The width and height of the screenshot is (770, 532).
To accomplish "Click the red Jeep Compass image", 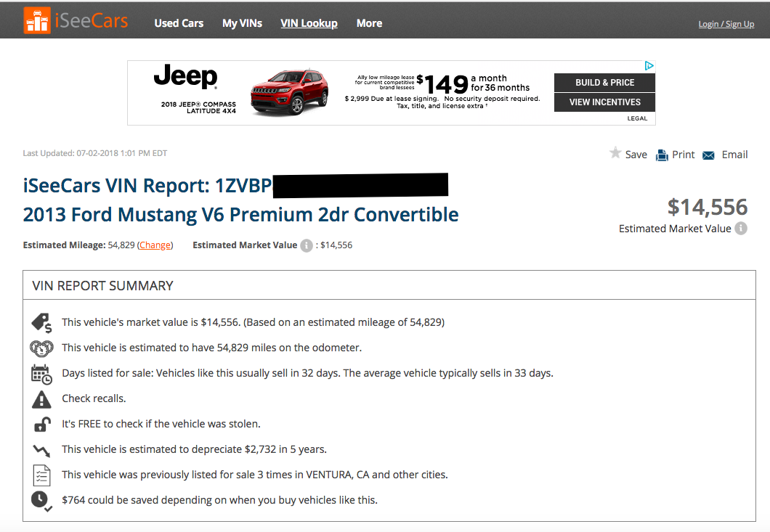I will tap(289, 91).
